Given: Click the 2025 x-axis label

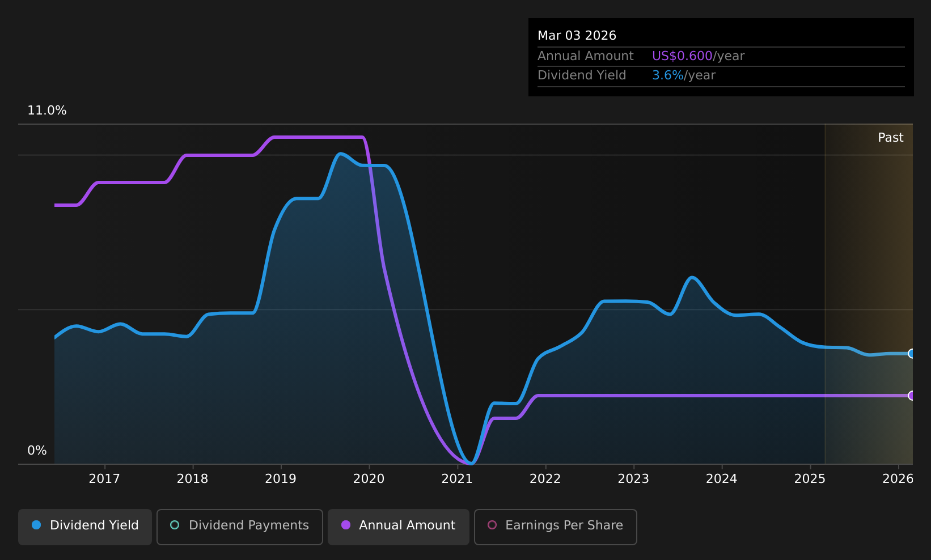Looking at the screenshot, I should (810, 479).
